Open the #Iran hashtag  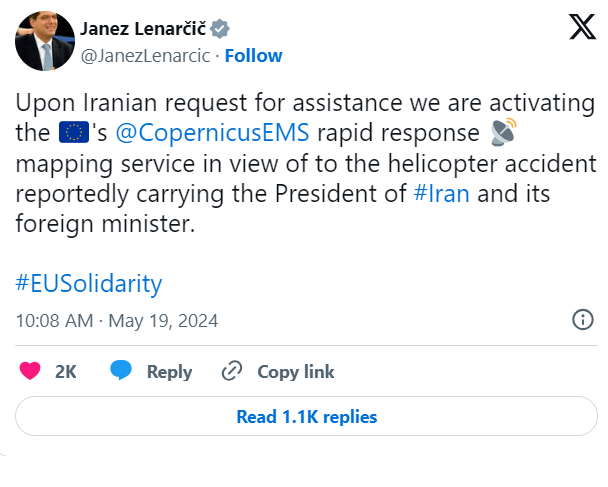click(x=439, y=194)
